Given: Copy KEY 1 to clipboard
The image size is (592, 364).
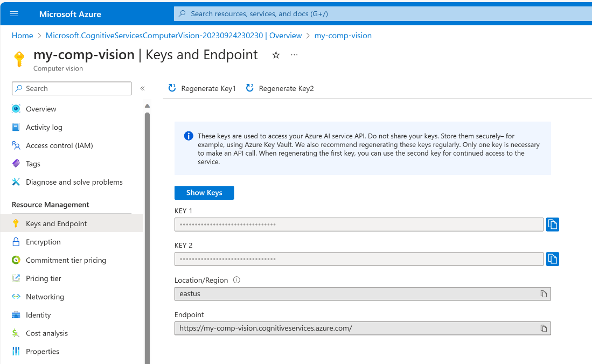Looking at the screenshot, I should click(552, 225).
